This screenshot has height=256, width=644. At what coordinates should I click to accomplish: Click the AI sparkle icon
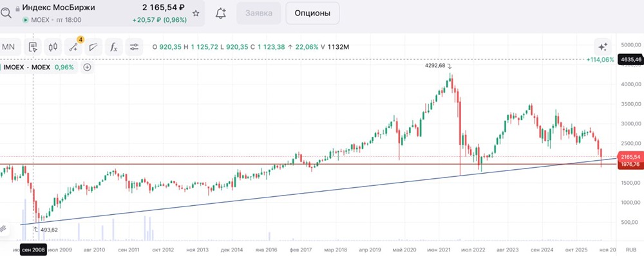(603, 47)
